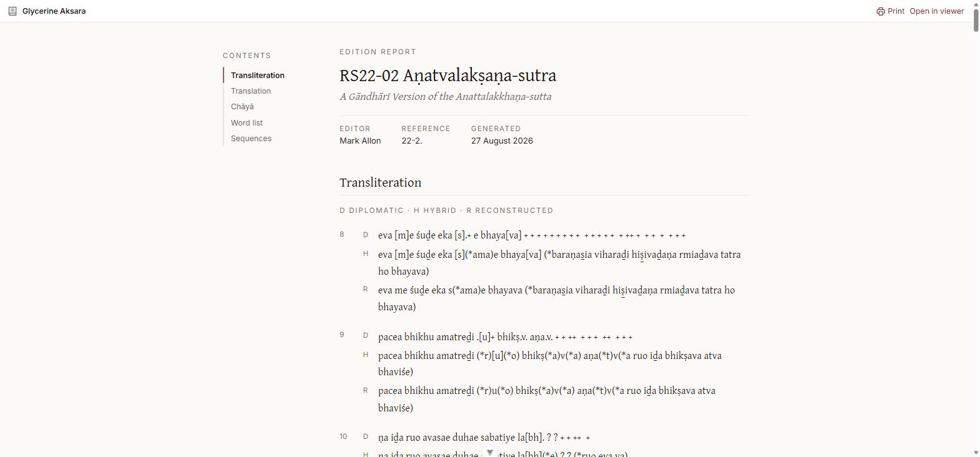Click the hybrid text of line 8
980x457 pixels.
[559, 263]
